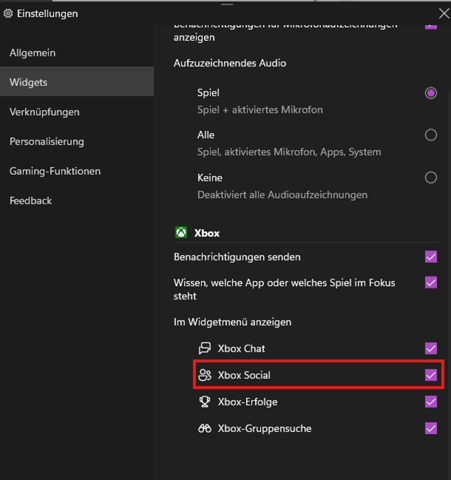
Task: Click the Xbox-Gruppensuche label text
Action: click(x=265, y=428)
